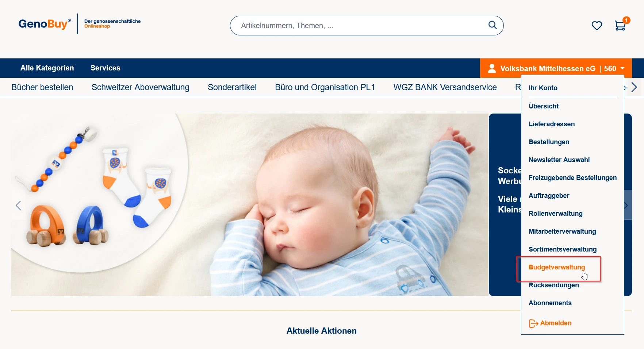Click the search magnifier icon
Screen dimensions: 644x349
pos(492,25)
